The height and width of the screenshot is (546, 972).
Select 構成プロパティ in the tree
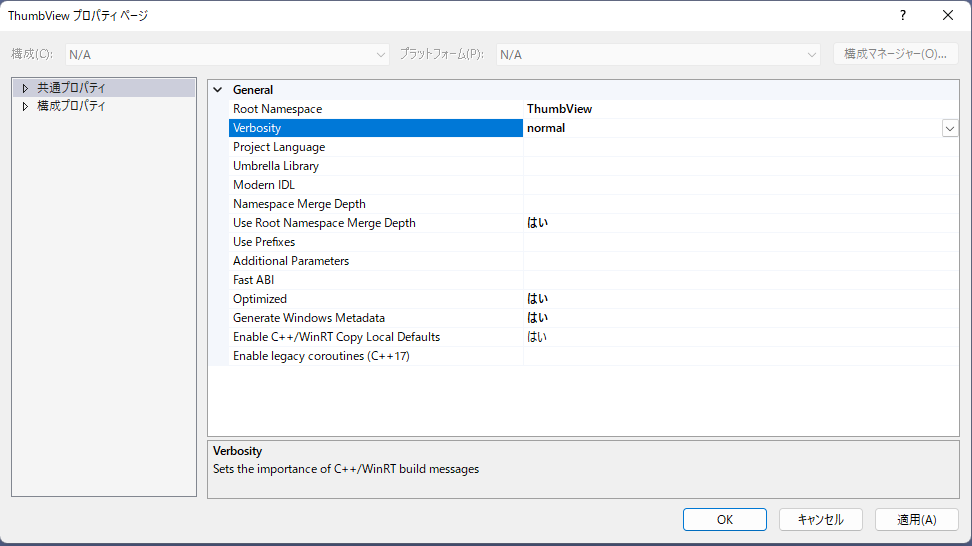(x=71, y=106)
